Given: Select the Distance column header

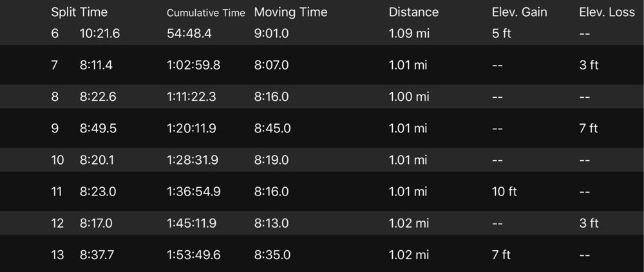Looking at the screenshot, I should coord(413,12).
